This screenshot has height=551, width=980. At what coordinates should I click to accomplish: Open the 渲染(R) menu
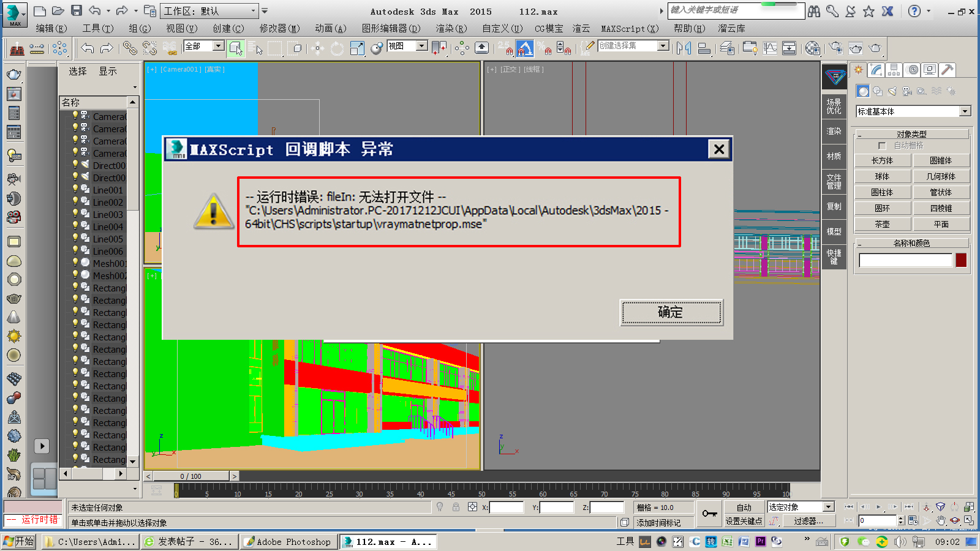451,29
